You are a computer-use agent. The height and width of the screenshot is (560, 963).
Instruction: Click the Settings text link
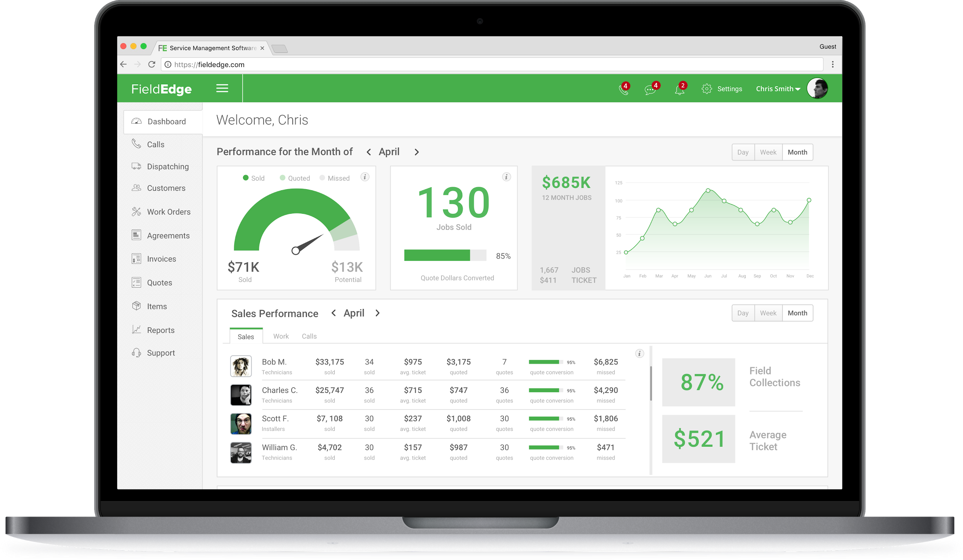730,89
